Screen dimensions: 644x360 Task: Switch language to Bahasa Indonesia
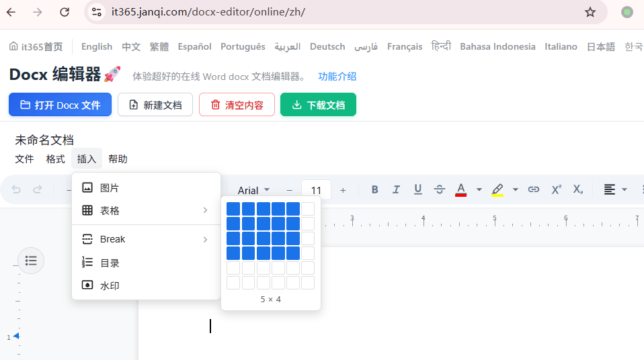click(497, 47)
